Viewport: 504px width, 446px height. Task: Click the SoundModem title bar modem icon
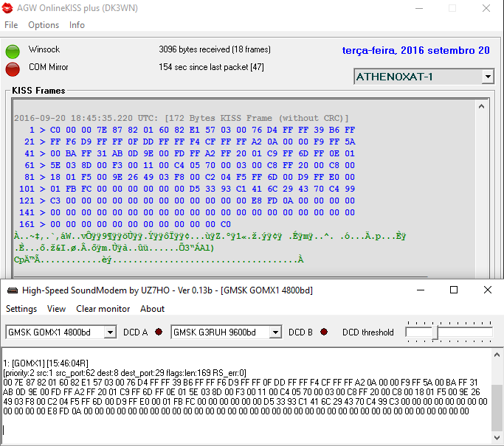click(13, 290)
